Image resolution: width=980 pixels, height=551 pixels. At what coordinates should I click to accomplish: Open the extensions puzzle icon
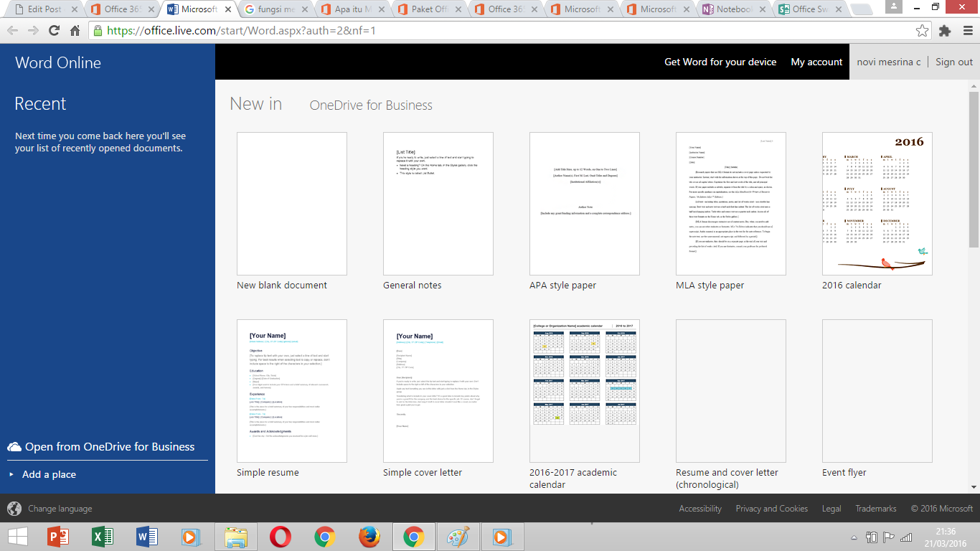click(945, 31)
